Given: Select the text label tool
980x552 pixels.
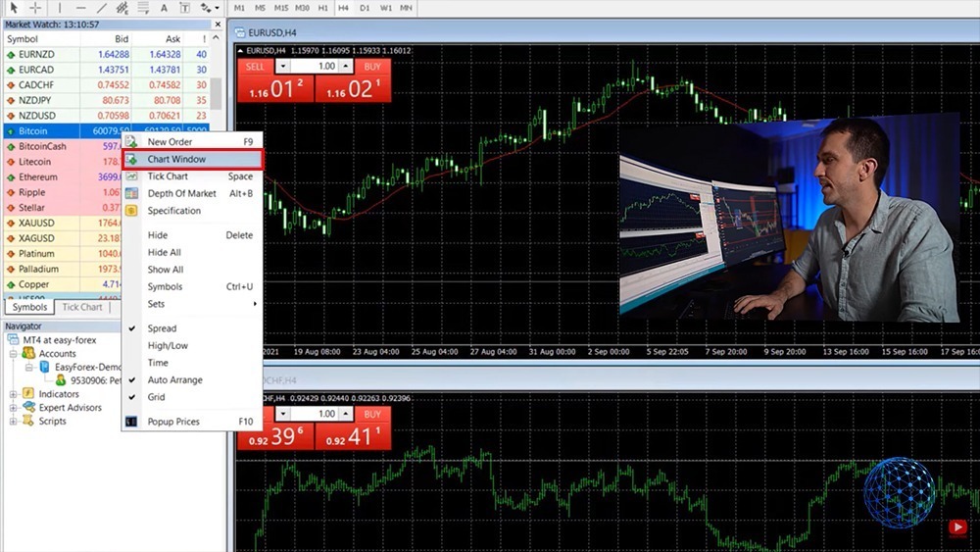Looking at the screenshot, I should point(185,8).
